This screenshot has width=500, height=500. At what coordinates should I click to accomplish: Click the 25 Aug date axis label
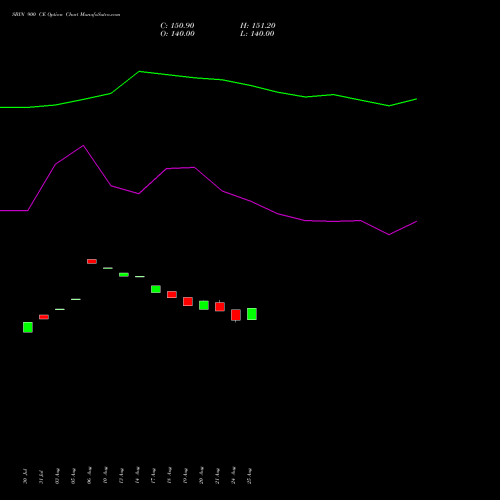(249, 476)
